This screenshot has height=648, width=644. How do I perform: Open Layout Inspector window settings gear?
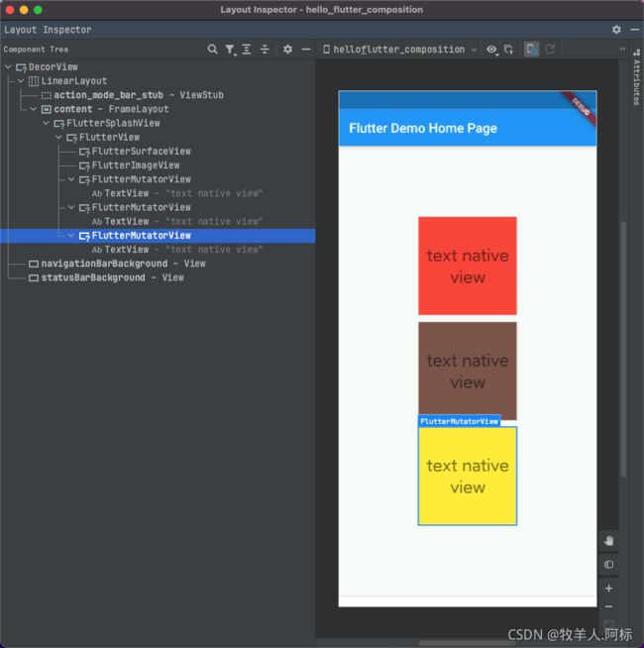coord(616,30)
